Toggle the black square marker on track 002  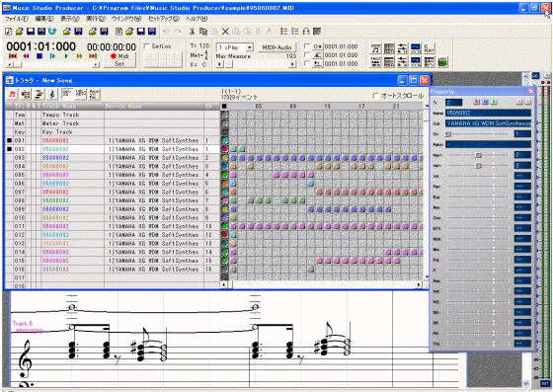(10, 149)
